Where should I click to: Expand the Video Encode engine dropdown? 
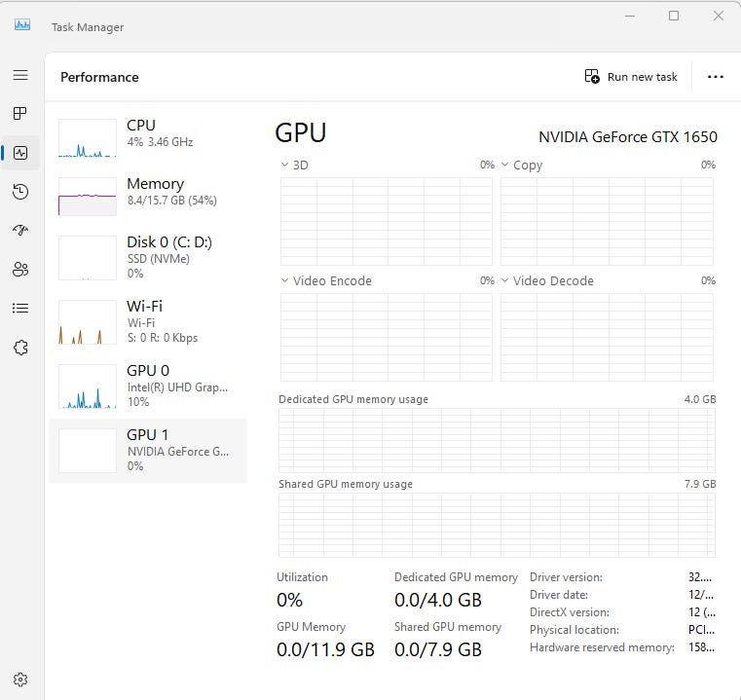tap(284, 280)
